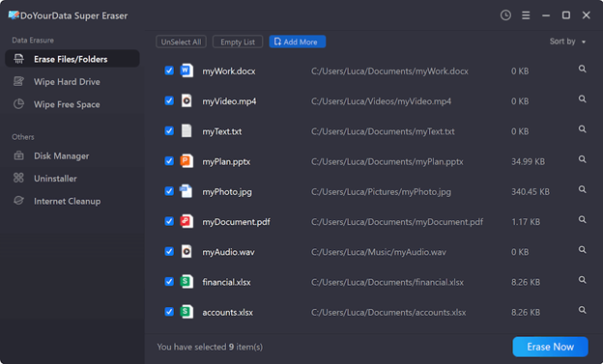Click the Empty List button
Image resolution: width=603 pixels, height=364 pixels.
pyautogui.click(x=238, y=42)
